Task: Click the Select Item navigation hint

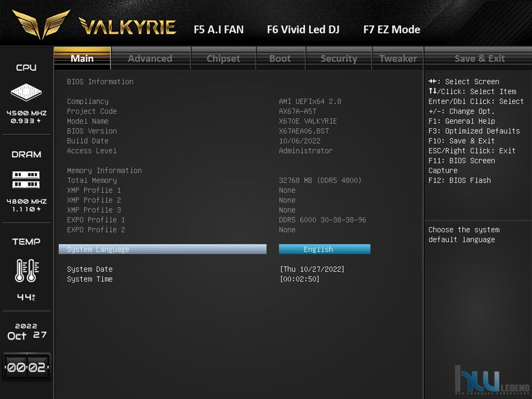Action: coord(473,92)
